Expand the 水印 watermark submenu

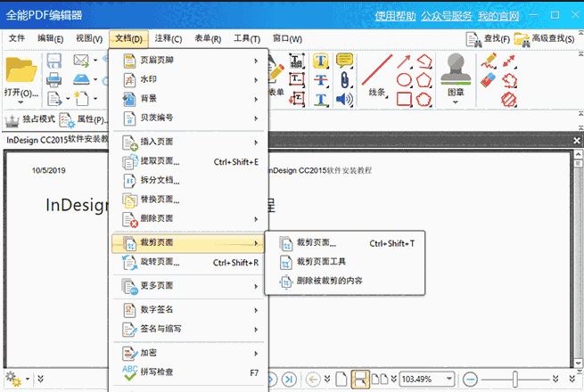pyautogui.click(x=189, y=79)
